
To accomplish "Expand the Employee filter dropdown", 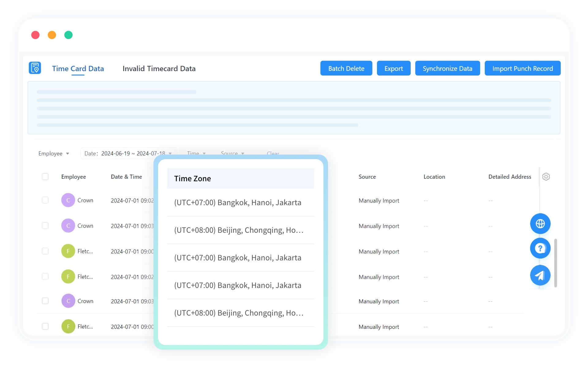I will [x=54, y=153].
